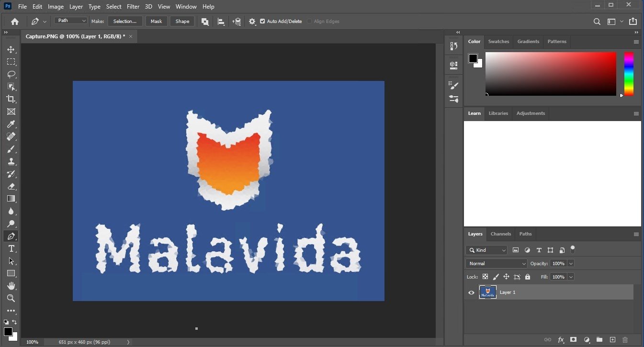Open the Opacity dropdown arrow
This screenshot has width=644, height=347.
pyautogui.click(x=571, y=263)
